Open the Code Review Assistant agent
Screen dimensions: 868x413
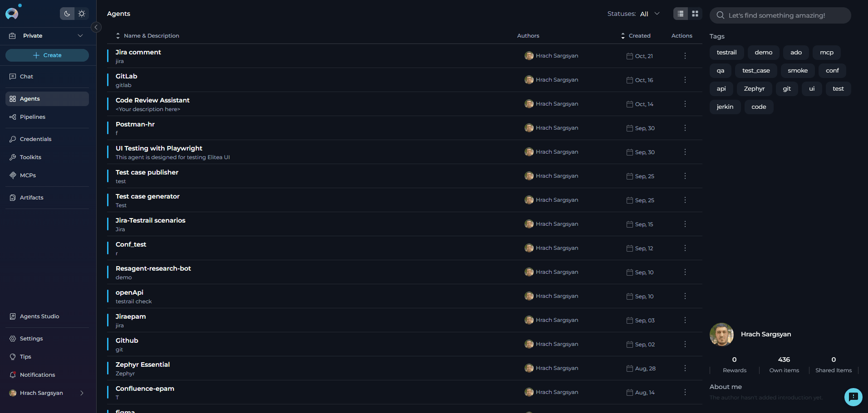coord(152,100)
